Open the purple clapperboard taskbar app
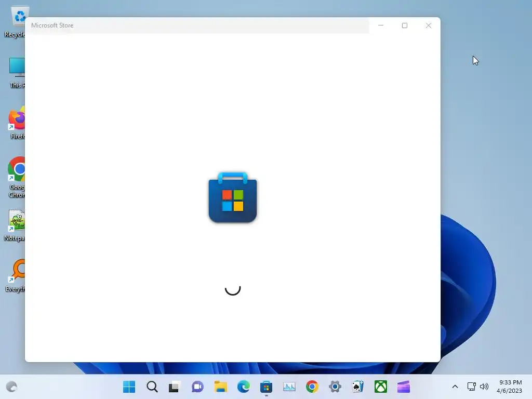 (403, 387)
